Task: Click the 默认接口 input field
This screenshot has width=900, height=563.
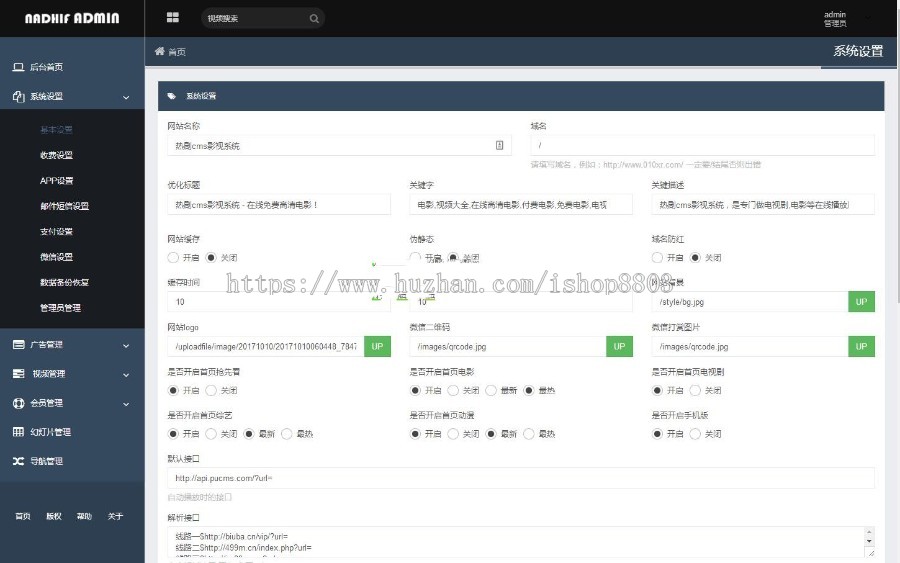Action: (x=521, y=478)
